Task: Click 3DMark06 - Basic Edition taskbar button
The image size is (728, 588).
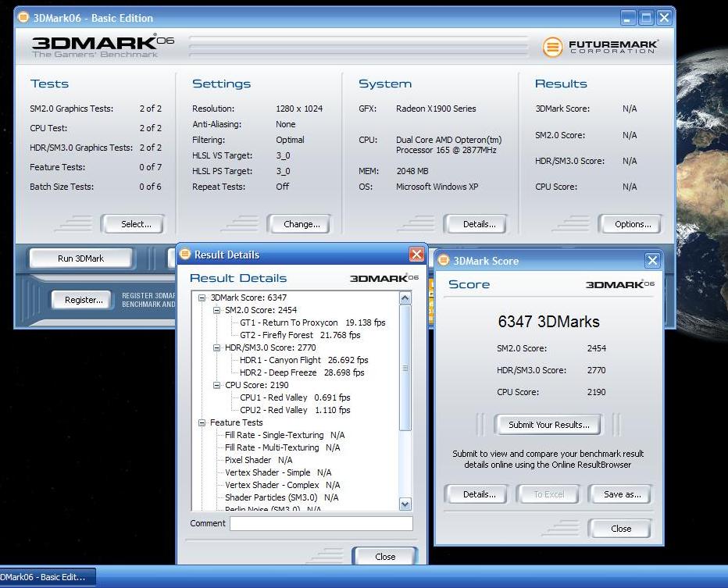Action: (x=46, y=577)
